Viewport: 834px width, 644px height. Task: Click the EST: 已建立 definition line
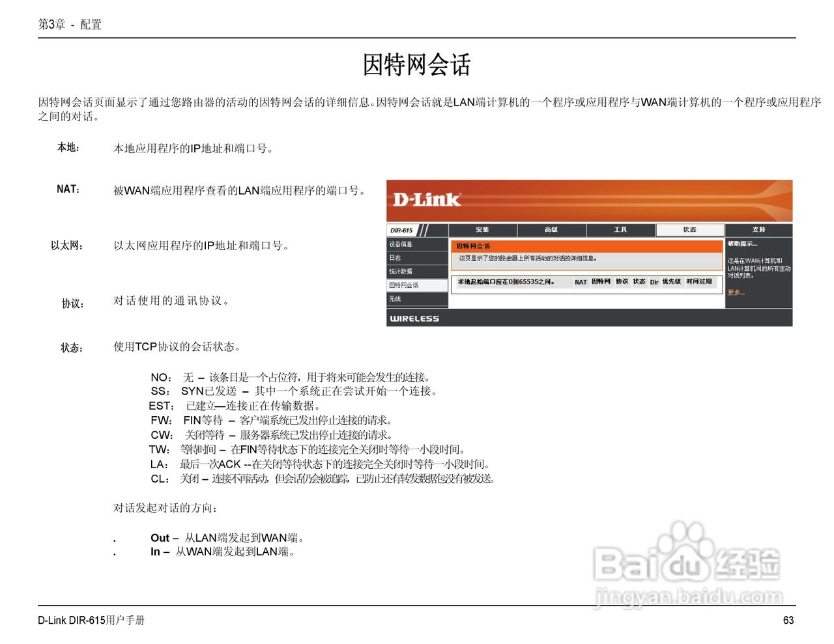235,406
